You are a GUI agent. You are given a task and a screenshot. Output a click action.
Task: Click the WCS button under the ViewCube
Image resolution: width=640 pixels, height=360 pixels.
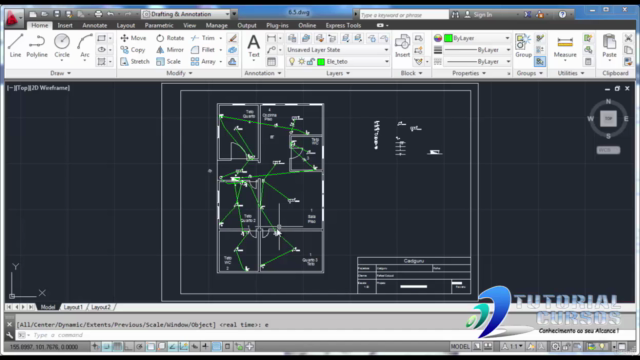[x=608, y=150]
